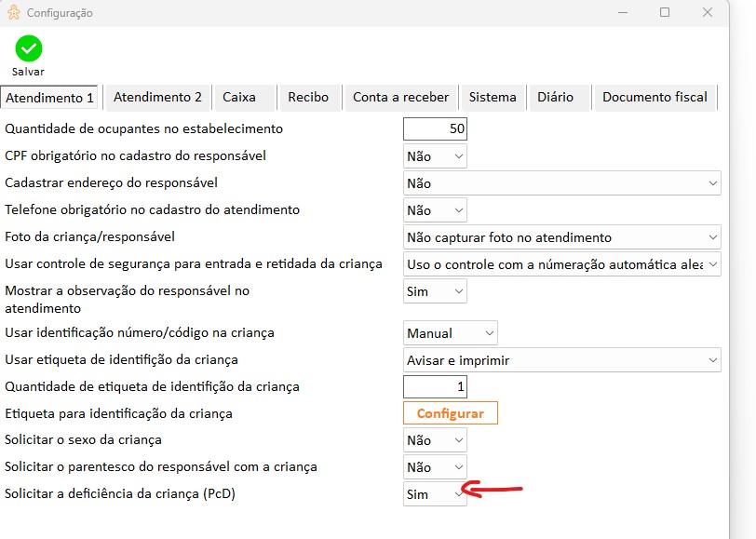756x539 pixels.
Task: Open the Documento fiscal tab
Action: (655, 97)
